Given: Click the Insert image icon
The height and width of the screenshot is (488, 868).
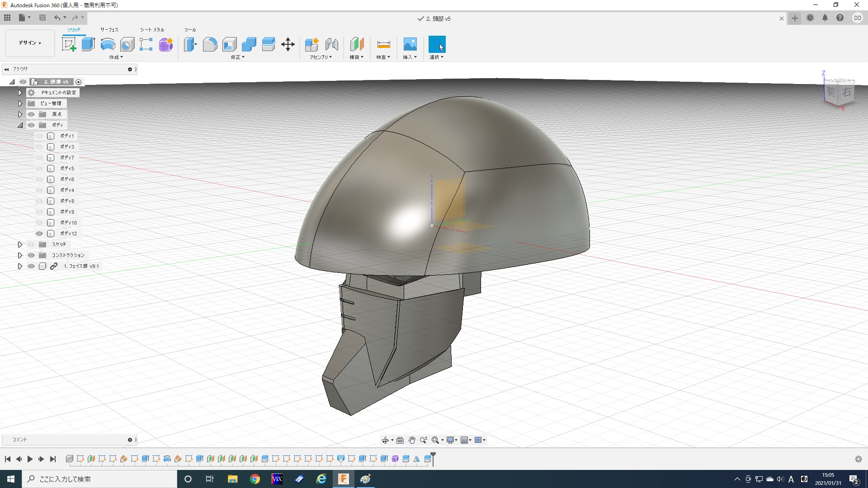Looking at the screenshot, I should click(410, 44).
